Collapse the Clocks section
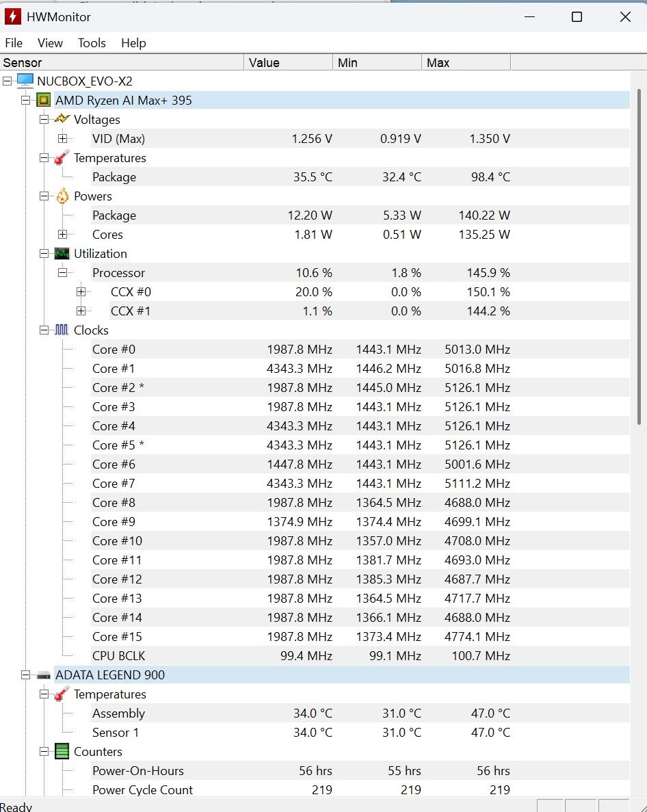This screenshot has height=812, width=647. (x=44, y=330)
